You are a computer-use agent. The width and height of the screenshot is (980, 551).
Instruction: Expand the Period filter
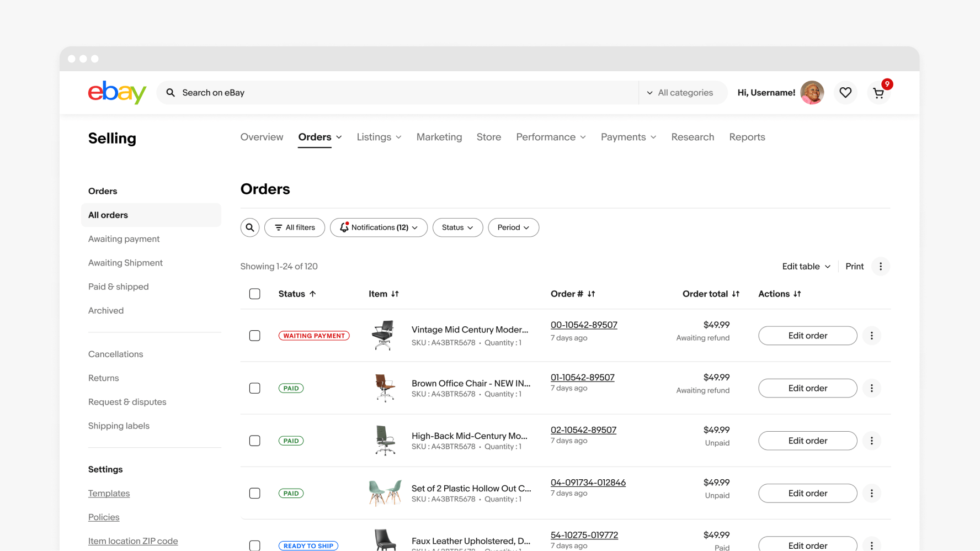(513, 227)
